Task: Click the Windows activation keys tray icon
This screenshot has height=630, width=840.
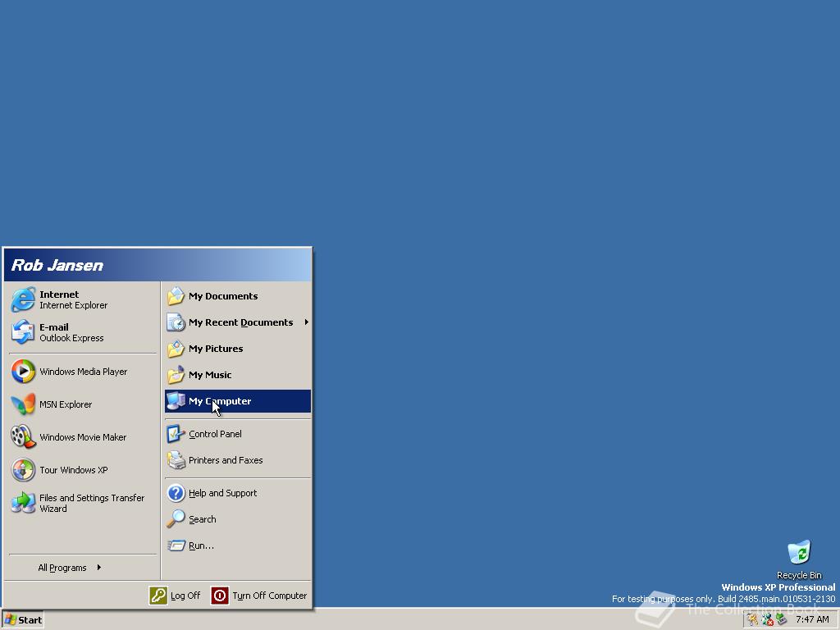Action: click(x=753, y=620)
